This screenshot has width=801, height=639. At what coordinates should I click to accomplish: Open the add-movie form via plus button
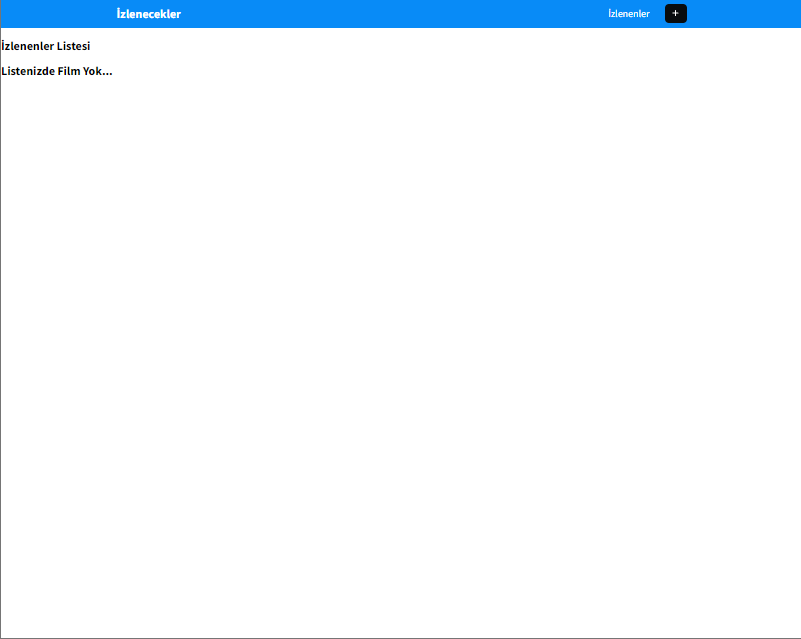(x=675, y=13)
